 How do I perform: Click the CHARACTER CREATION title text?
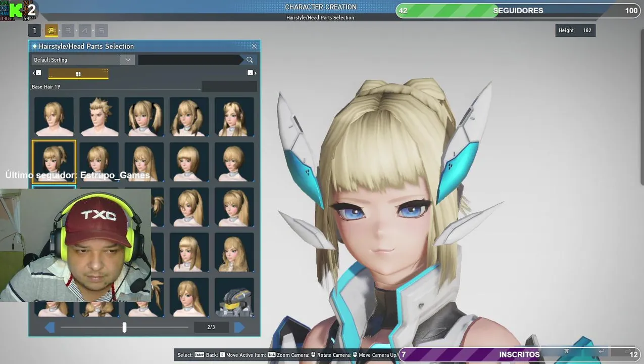pyautogui.click(x=321, y=7)
